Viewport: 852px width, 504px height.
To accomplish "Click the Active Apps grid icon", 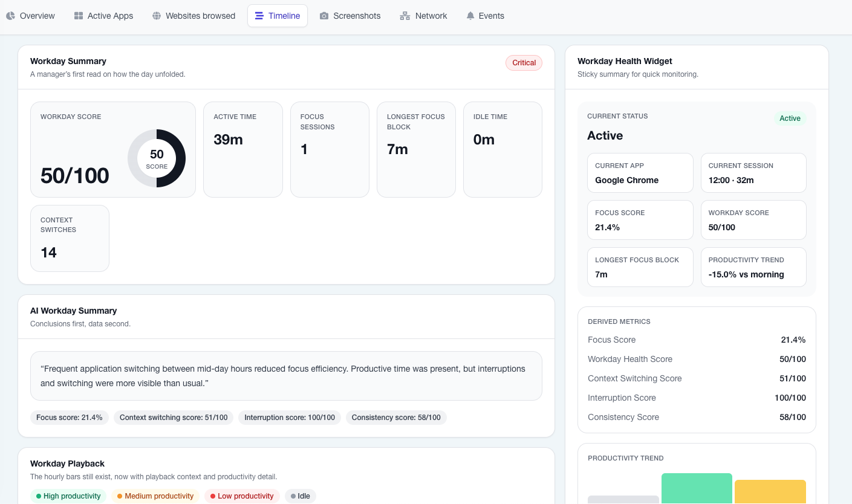I will coord(79,16).
